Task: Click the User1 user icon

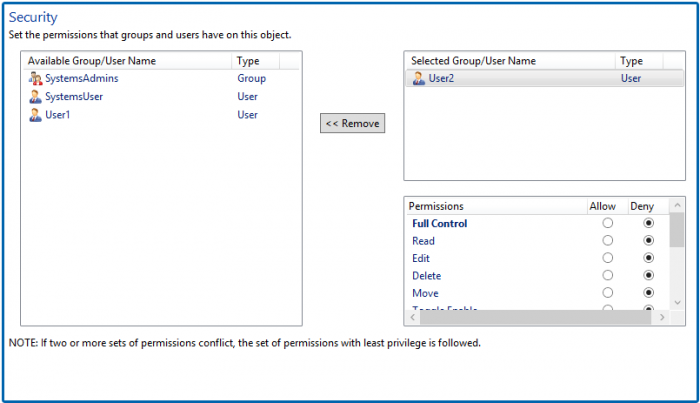Action: pos(36,114)
